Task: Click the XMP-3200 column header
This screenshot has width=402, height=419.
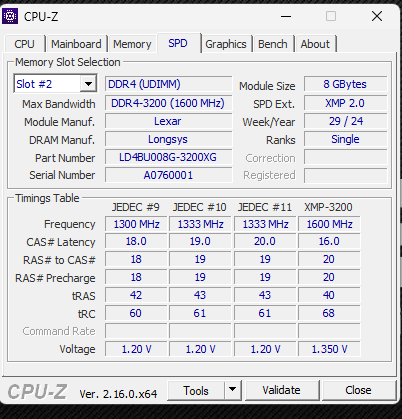Action: tap(328, 207)
